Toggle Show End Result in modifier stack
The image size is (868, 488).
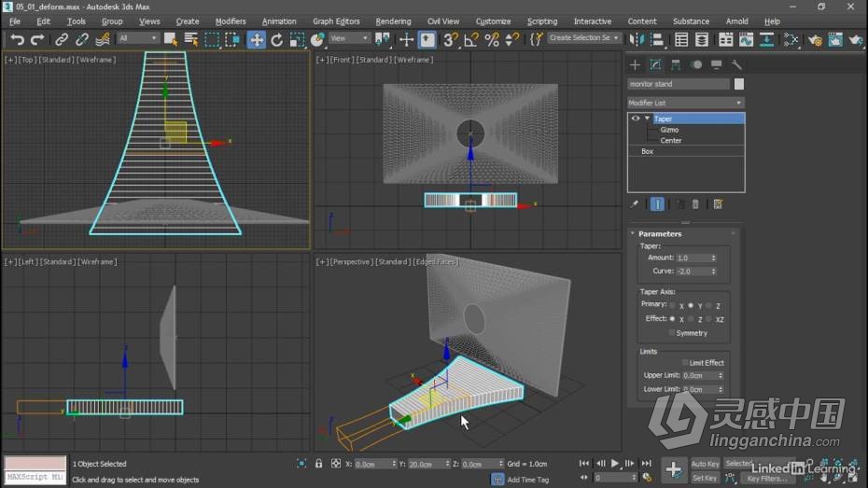tap(657, 204)
